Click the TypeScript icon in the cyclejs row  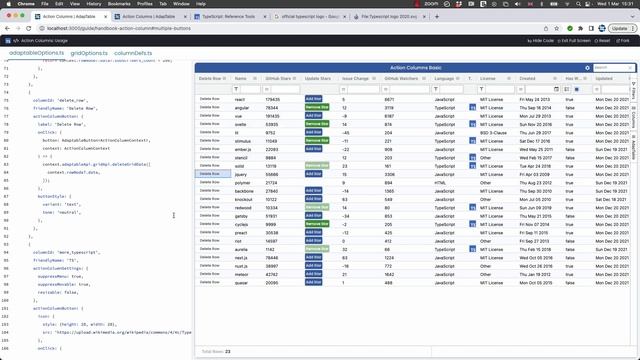click(473, 224)
